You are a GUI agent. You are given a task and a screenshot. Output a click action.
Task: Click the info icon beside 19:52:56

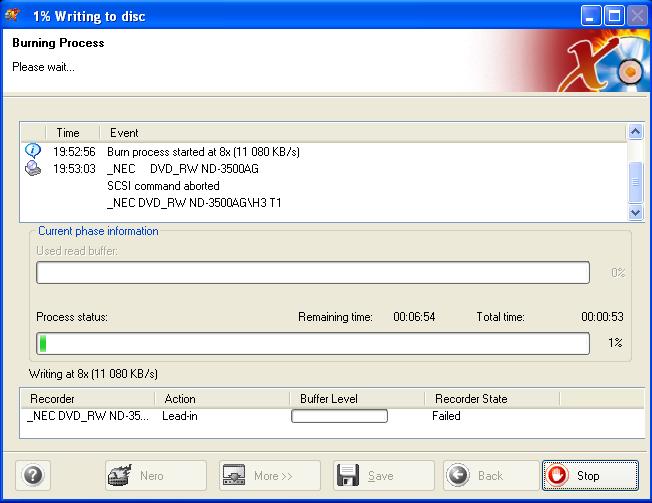tap(33, 150)
